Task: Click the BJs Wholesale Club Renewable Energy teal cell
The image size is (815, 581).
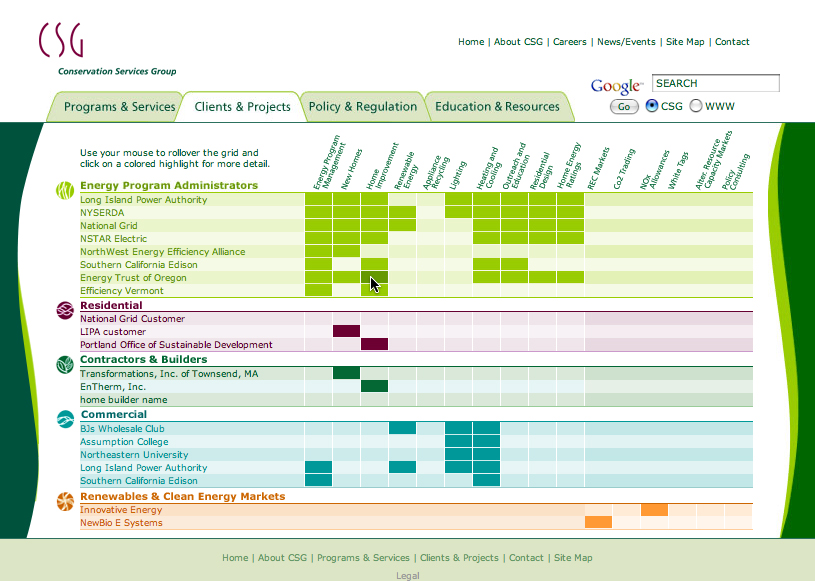Action: point(402,428)
